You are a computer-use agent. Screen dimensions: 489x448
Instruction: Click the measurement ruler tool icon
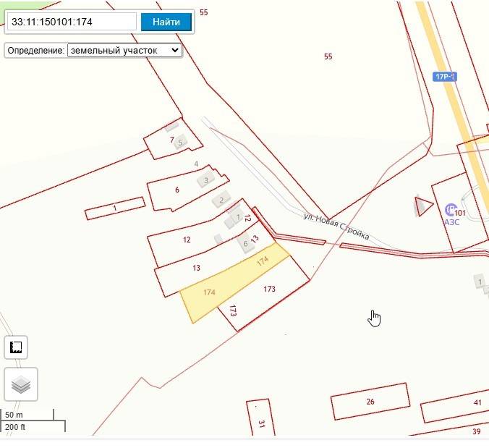[16, 347]
